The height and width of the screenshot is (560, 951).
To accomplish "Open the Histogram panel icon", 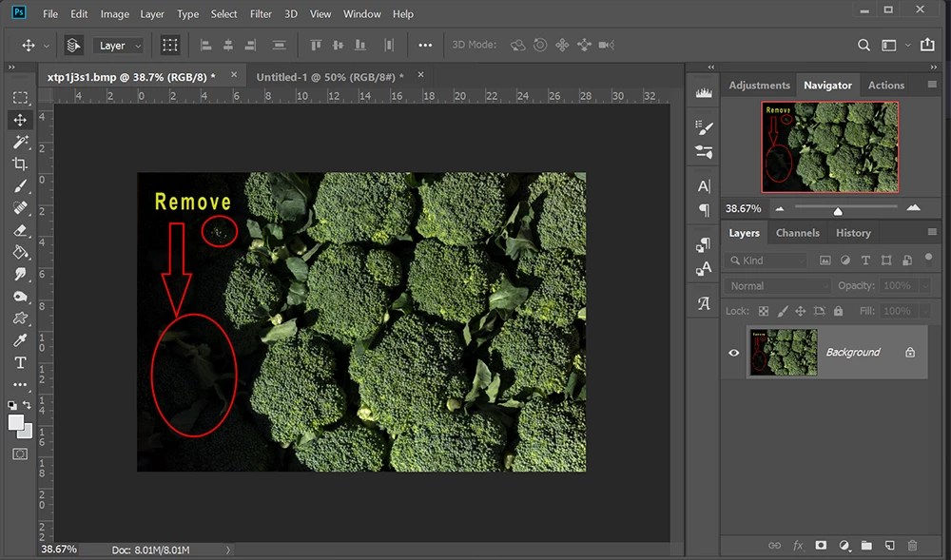I will coord(704,93).
